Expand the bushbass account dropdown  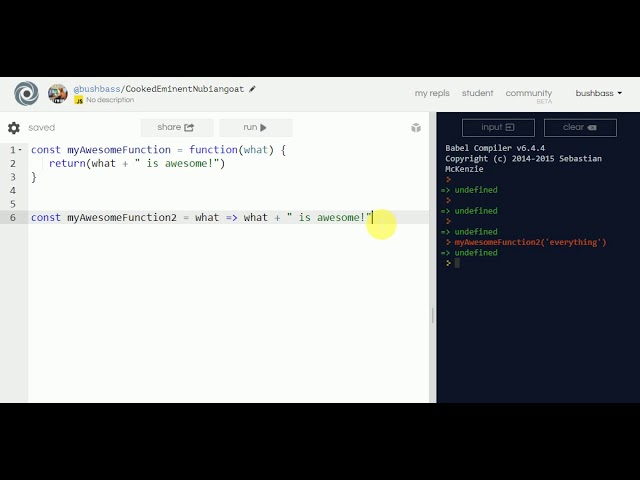pyautogui.click(x=598, y=93)
